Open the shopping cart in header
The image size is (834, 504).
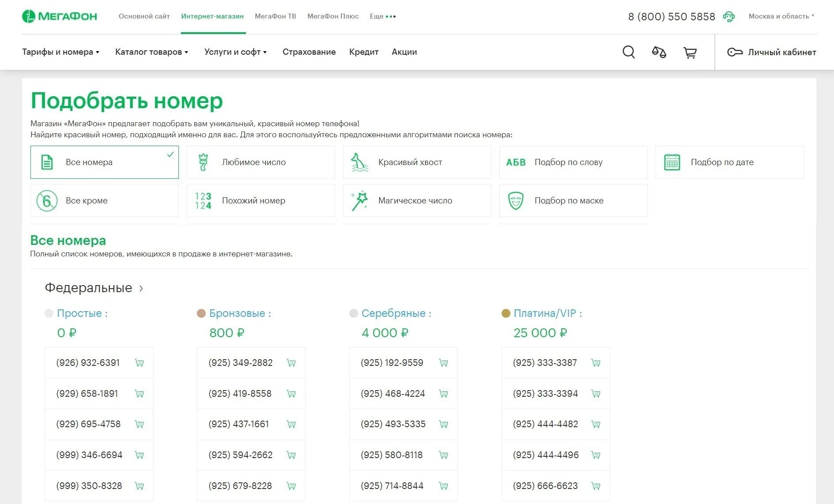click(x=690, y=53)
